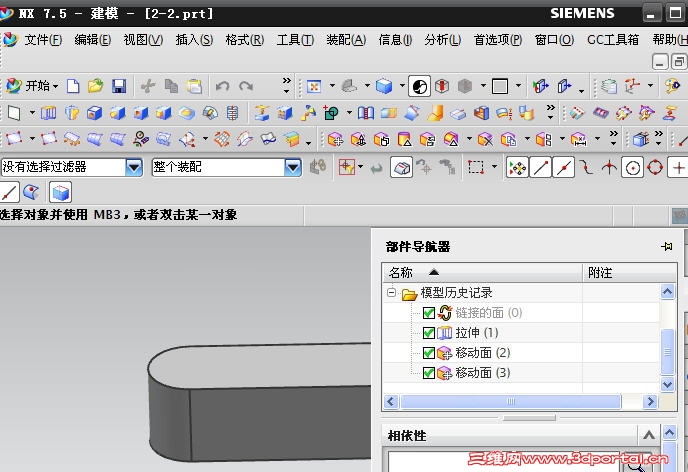Click the navigator vertical scroll down arrow
The height and width of the screenshot is (472, 688).
667,385
